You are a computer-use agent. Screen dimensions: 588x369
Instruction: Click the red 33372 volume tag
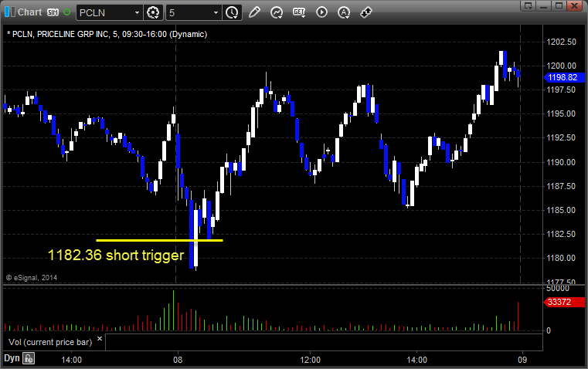tap(564, 302)
